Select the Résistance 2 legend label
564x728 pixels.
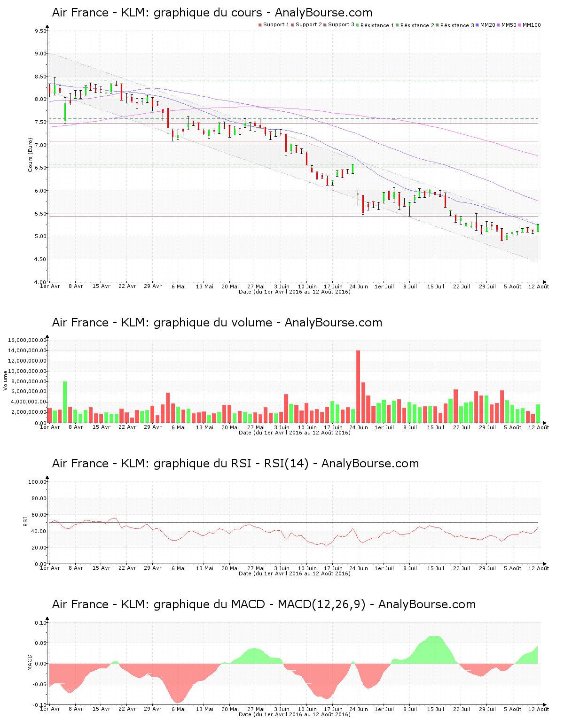[417, 25]
